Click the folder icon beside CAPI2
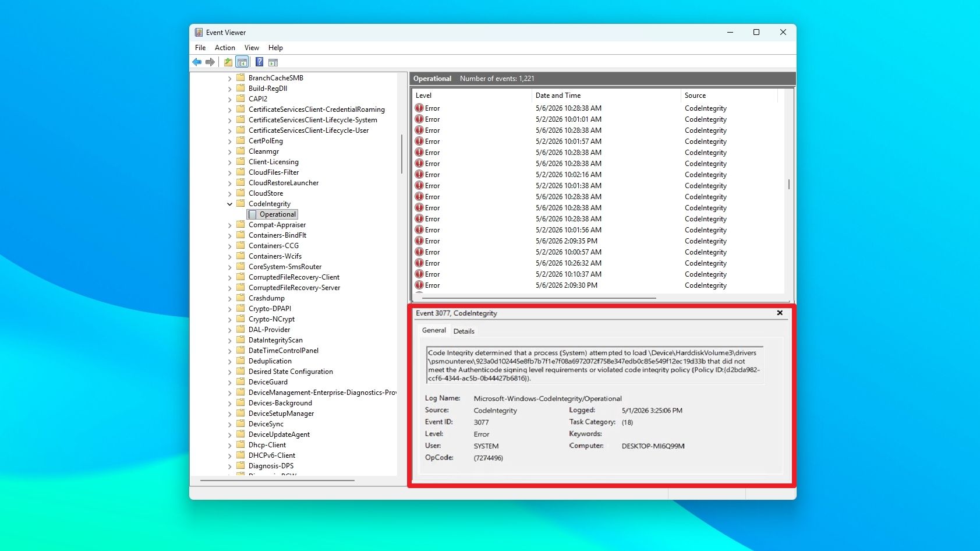The image size is (980, 551). coord(240,98)
